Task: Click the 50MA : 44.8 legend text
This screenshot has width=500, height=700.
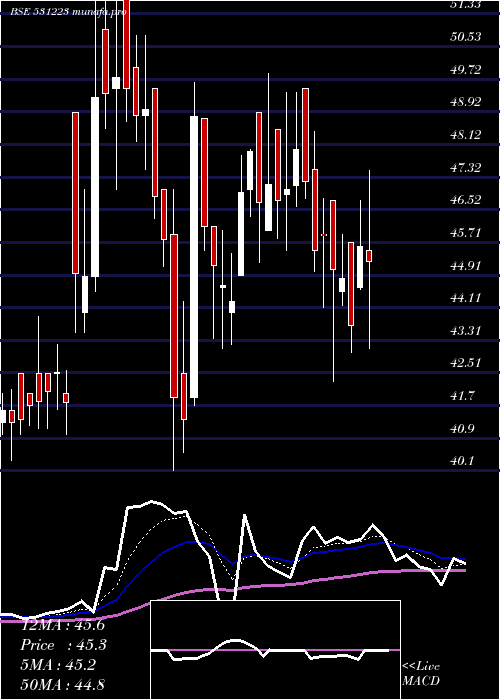Action: [x=63, y=685]
